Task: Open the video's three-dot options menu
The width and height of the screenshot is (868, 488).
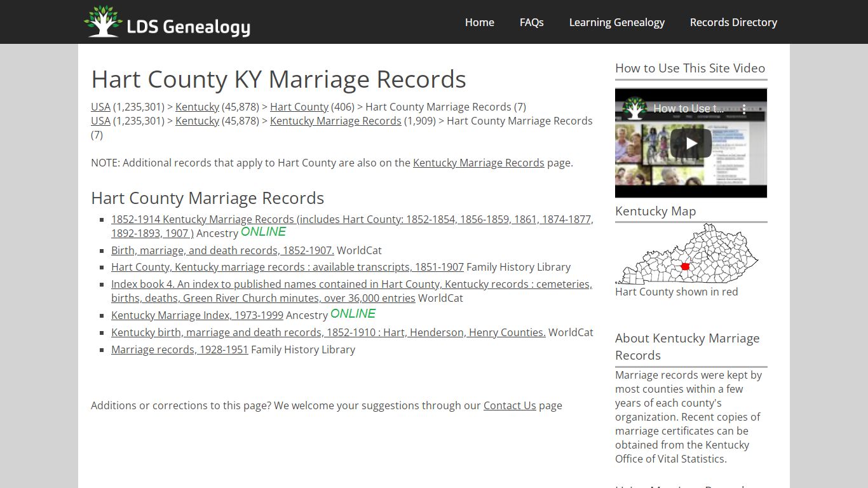Action: tap(744, 109)
